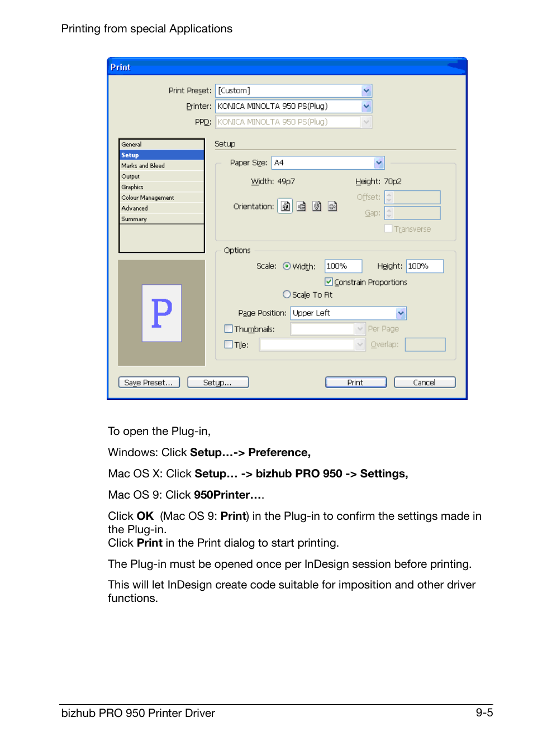Select Setup in the category list
This screenshot has width=533, height=756.
click(161, 155)
